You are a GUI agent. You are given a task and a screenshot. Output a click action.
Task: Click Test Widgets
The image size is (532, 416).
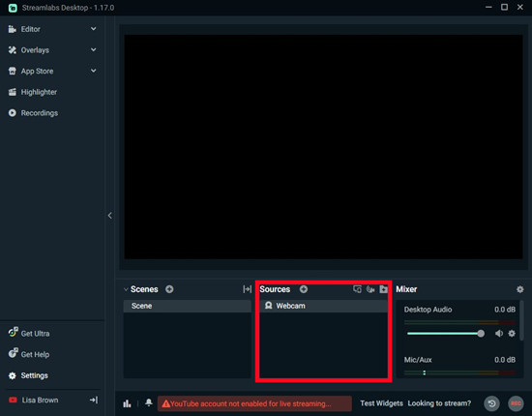click(x=381, y=403)
